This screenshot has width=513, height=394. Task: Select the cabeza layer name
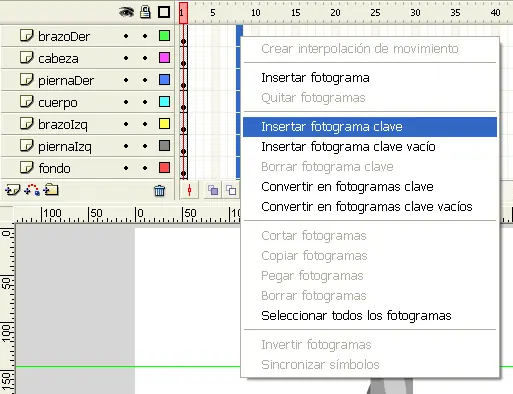(x=58, y=59)
